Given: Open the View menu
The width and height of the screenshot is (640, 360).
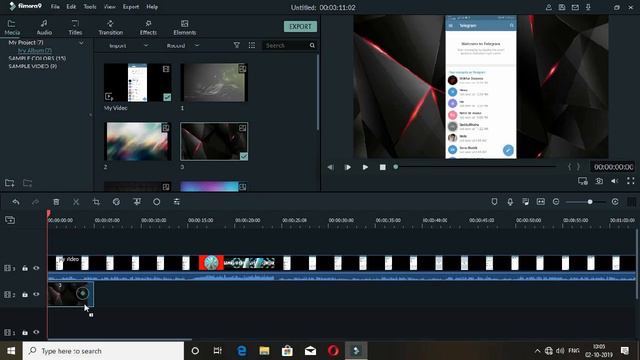Looking at the screenshot, I should pos(109,7).
